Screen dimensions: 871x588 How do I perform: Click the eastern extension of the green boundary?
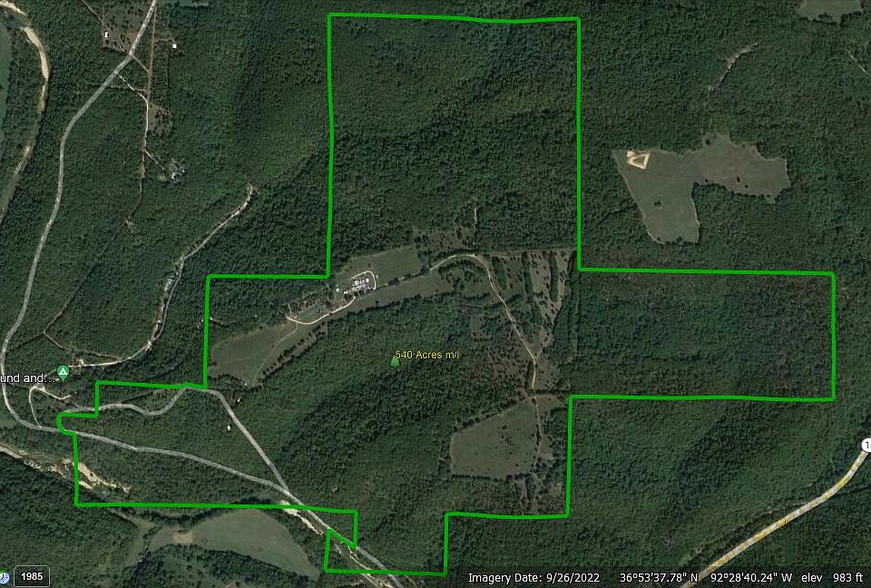point(707,334)
